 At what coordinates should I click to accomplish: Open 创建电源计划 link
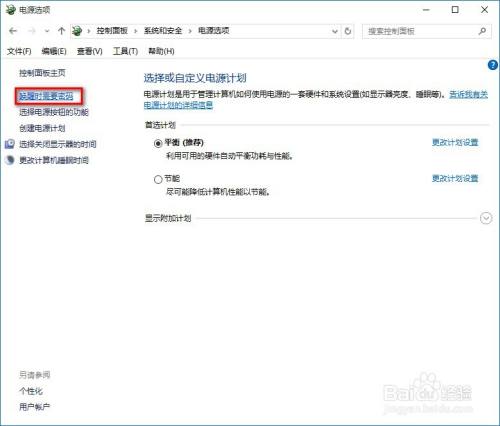42,128
